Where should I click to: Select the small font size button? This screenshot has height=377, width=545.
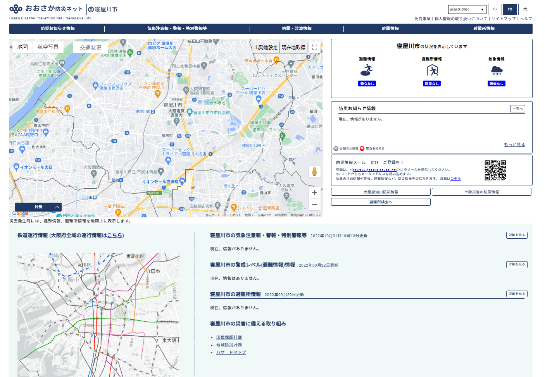495,9
